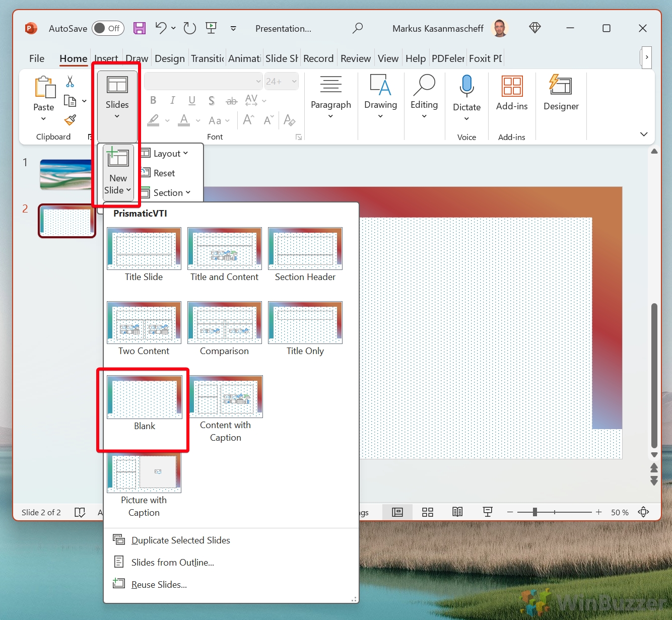Click the zoom in plus button
Viewport: 672px width, 620px height.
(x=598, y=512)
